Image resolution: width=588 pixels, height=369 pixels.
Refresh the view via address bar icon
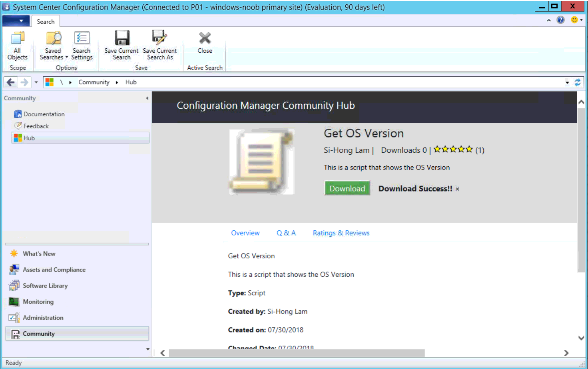click(x=578, y=82)
